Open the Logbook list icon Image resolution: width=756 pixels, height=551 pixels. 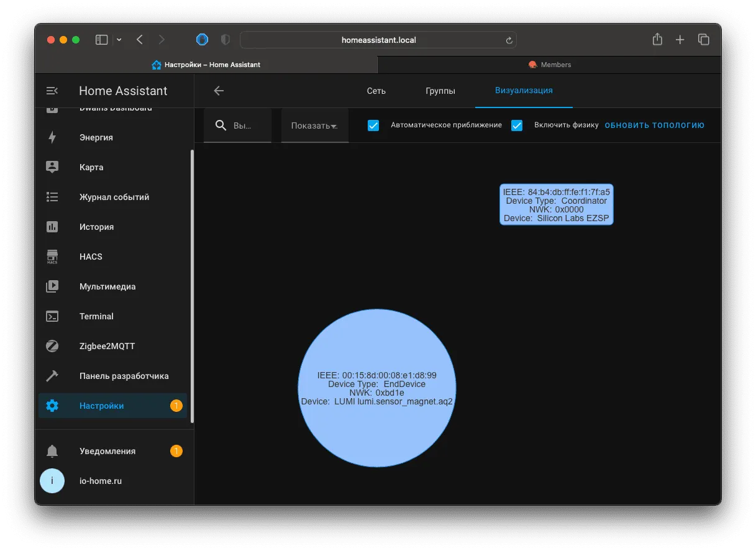pos(52,197)
